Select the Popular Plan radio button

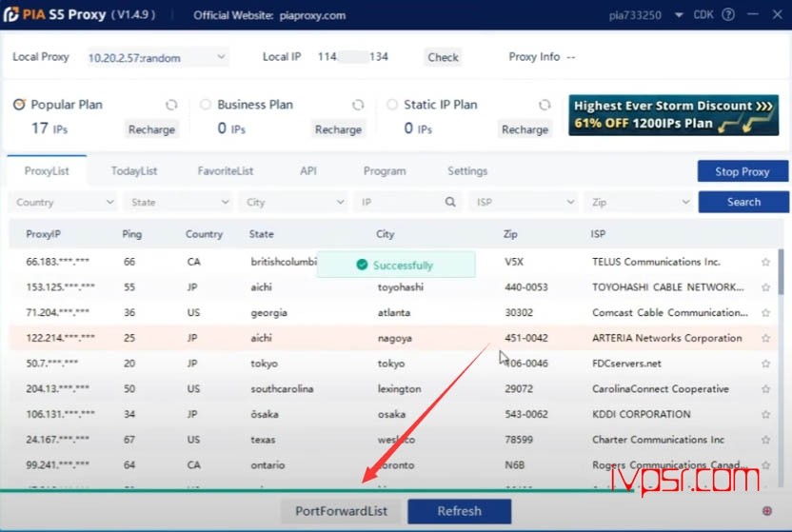click(19, 105)
